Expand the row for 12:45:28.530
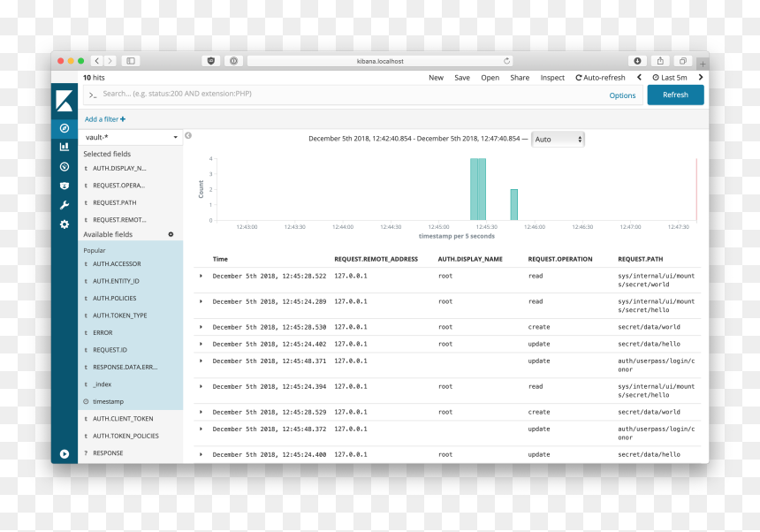760x532 pixels. pyautogui.click(x=201, y=327)
